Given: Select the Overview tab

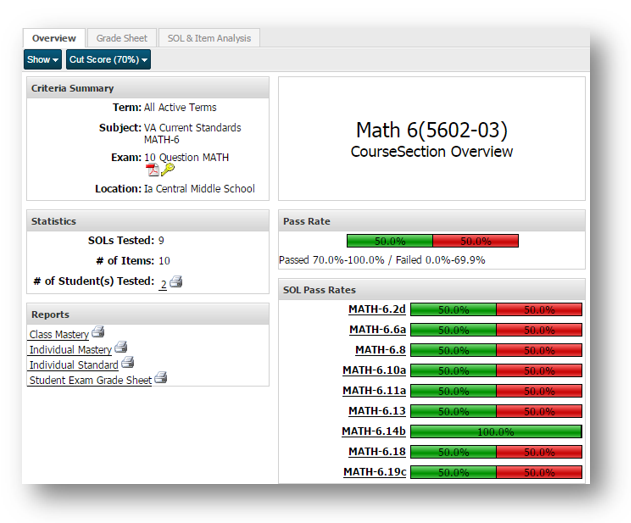Looking at the screenshot, I should [x=54, y=38].
